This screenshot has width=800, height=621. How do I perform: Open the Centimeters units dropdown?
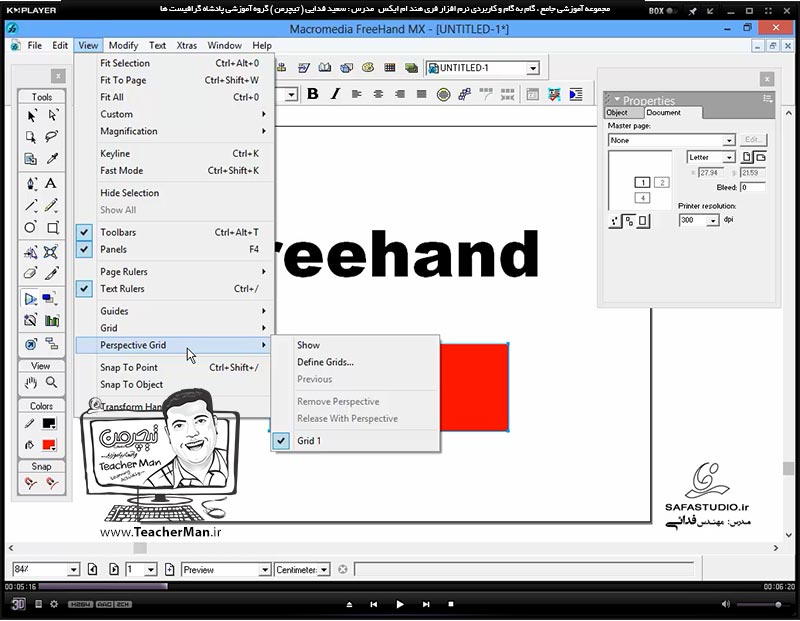tap(324, 569)
